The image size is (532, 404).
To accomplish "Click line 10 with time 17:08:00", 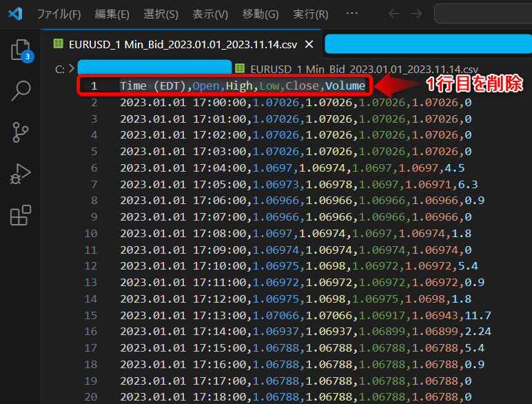I will pyautogui.click(x=296, y=234).
